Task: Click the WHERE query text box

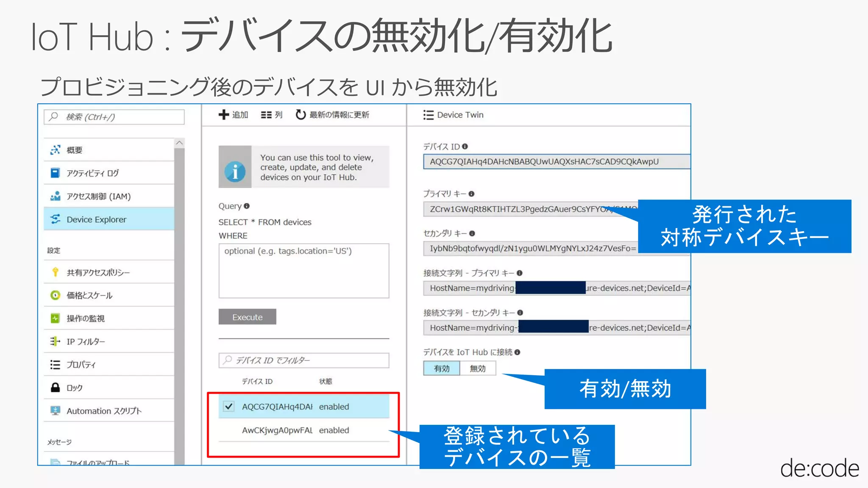Action: pos(303,270)
